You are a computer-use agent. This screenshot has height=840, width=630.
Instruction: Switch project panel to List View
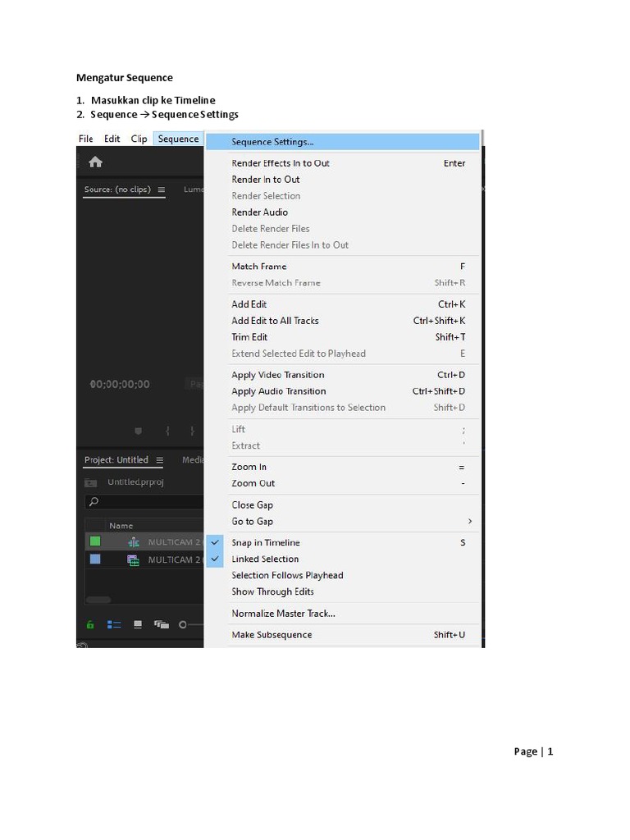[113, 624]
